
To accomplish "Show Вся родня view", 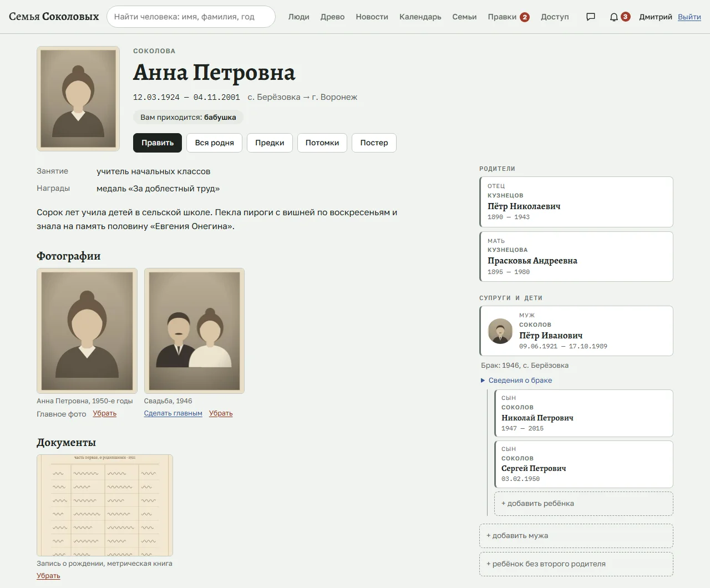I will 214,143.
